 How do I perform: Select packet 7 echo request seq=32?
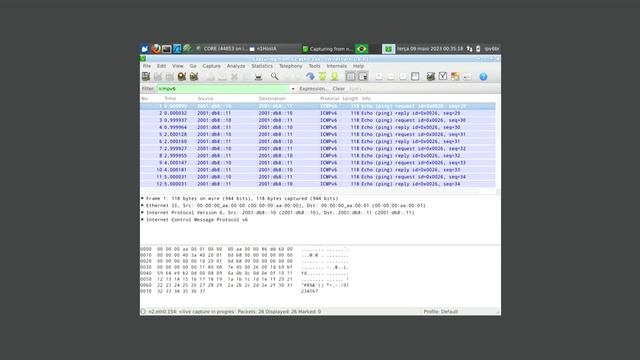pyautogui.click(x=318, y=149)
